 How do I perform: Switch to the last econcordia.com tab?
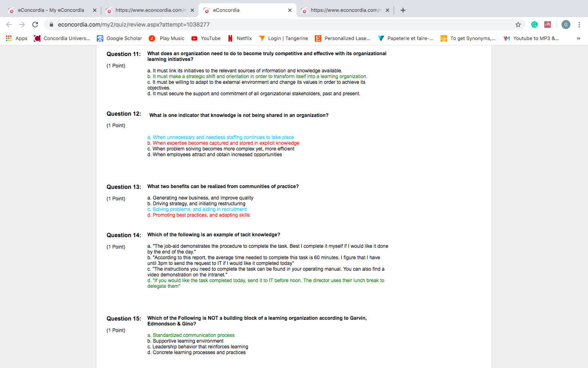coord(345,10)
